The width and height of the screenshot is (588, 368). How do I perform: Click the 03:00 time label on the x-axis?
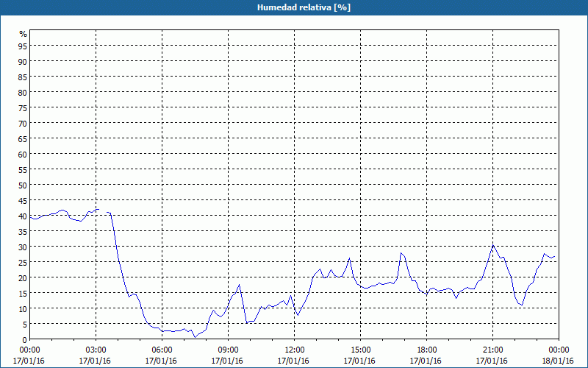point(96,350)
